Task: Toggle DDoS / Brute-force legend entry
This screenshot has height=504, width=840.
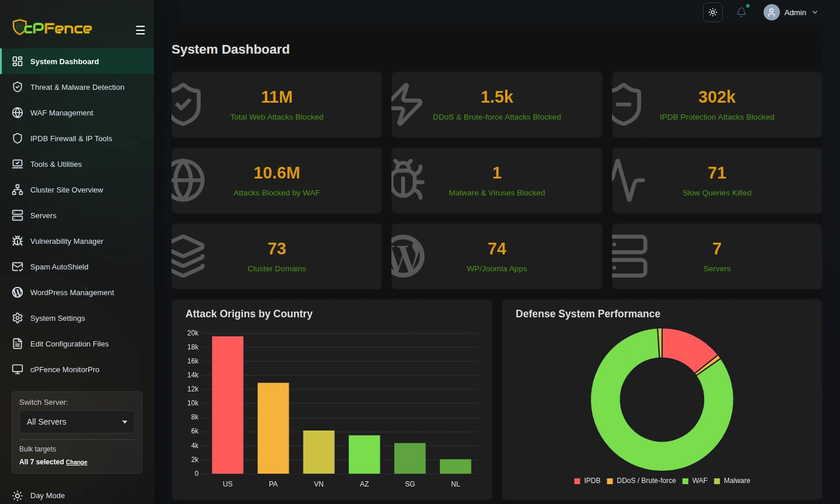Action: [x=641, y=481]
